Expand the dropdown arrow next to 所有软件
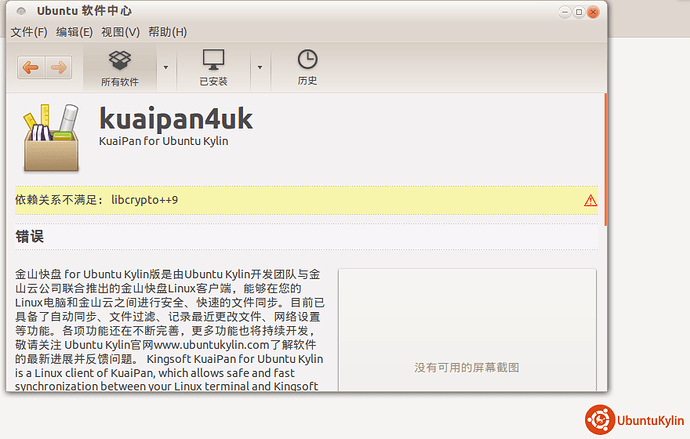The width and height of the screenshot is (690, 439). (166, 67)
